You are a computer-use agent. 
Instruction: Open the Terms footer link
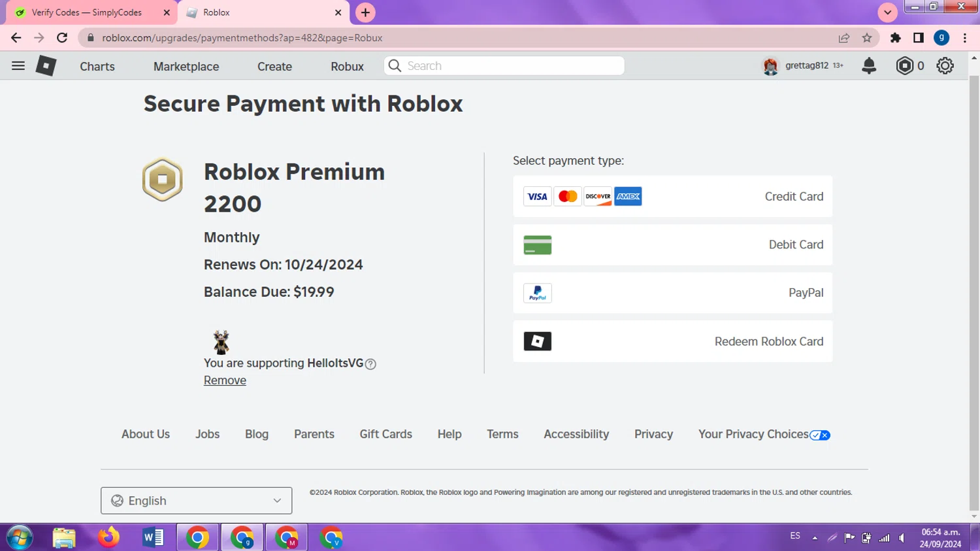pyautogui.click(x=502, y=435)
